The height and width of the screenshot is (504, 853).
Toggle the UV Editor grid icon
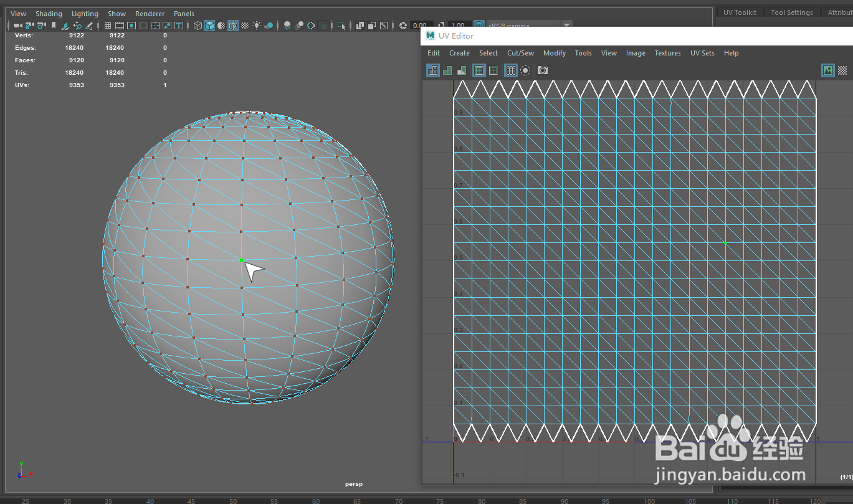pos(511,70)
